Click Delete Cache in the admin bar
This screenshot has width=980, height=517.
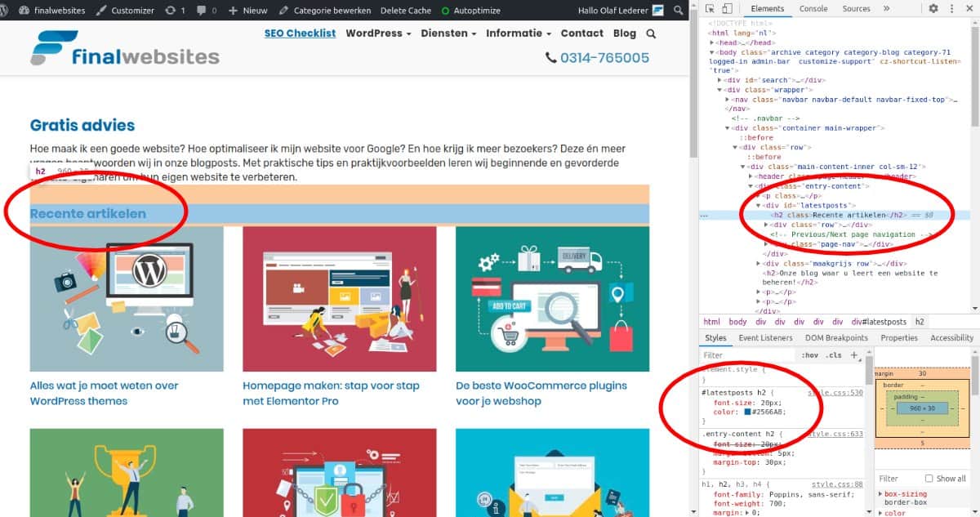(x=406, y=11)
